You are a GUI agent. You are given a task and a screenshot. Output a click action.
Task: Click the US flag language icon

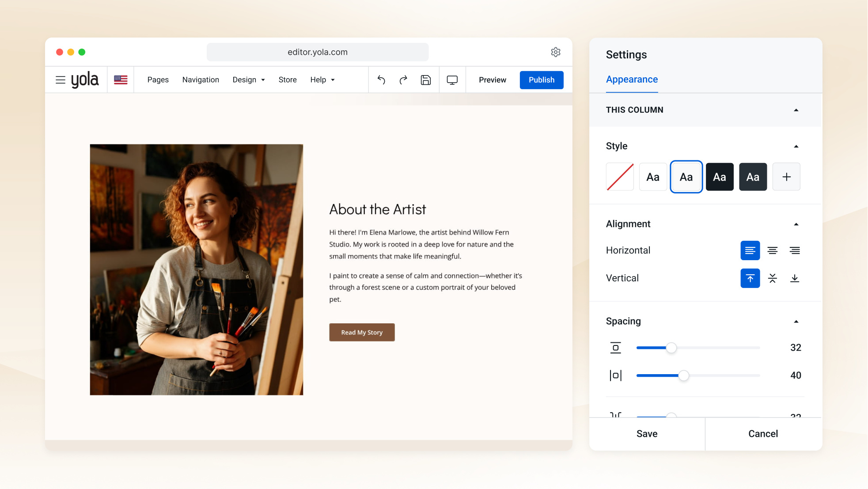[121, 80]
